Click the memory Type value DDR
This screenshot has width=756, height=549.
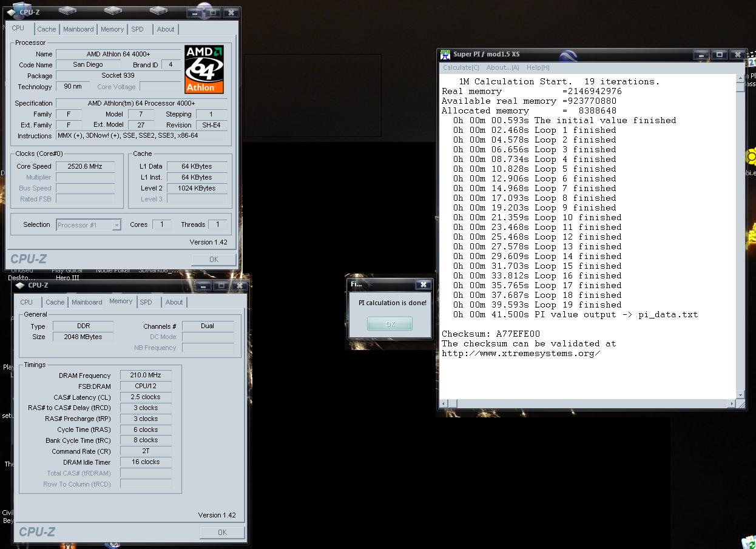[x=83, y=326]
